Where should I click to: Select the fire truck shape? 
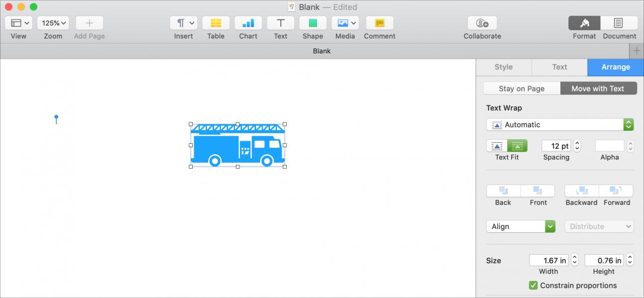click(x=237, y=145)
